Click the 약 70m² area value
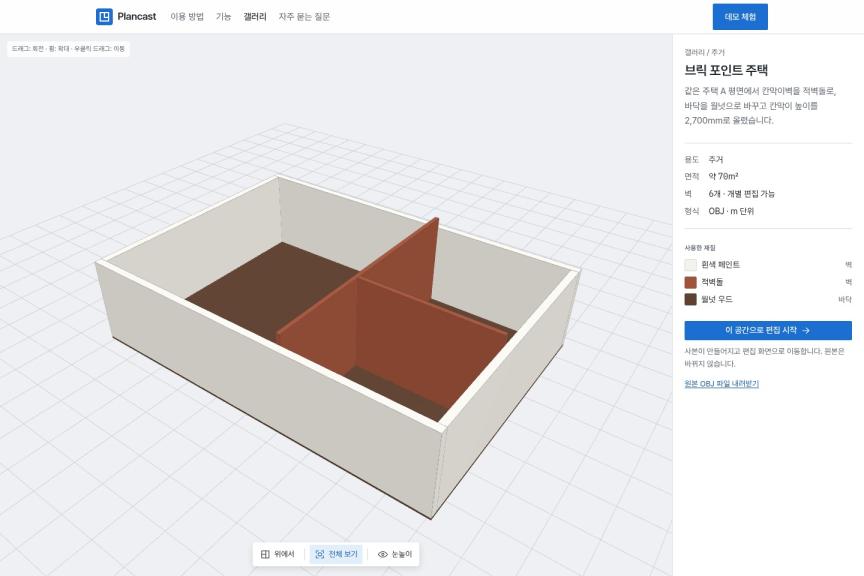 [x=723, y=176]
